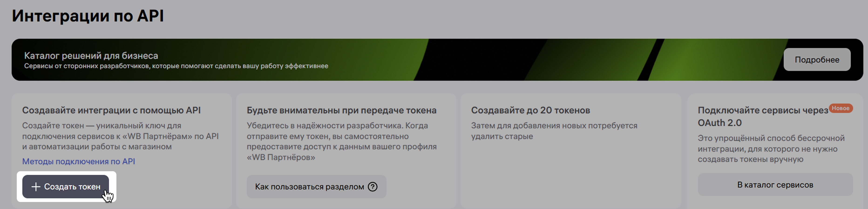Click the Интеграции по API page heading
Viewport: 868px width, 209px height.
(x=88, y=16)
